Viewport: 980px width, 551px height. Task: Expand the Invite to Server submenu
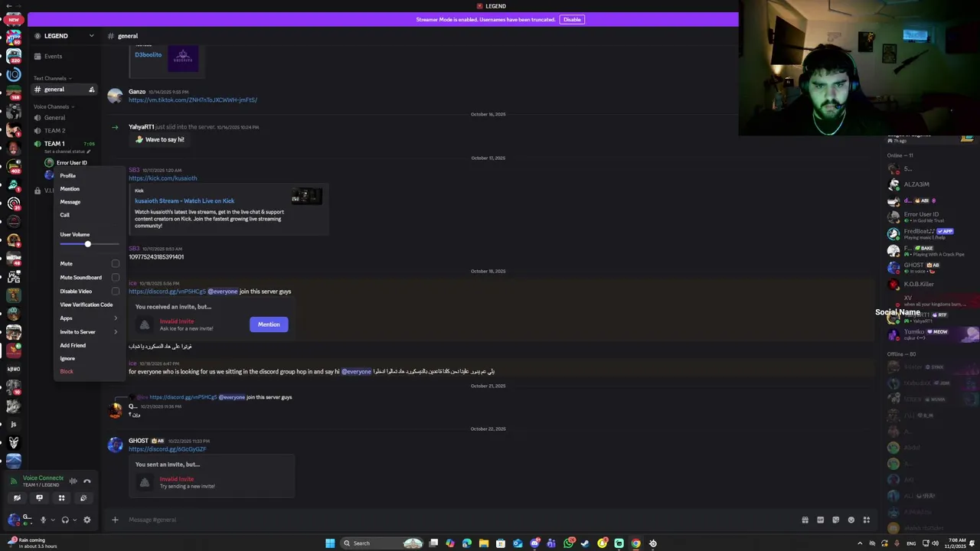(116, 332)
